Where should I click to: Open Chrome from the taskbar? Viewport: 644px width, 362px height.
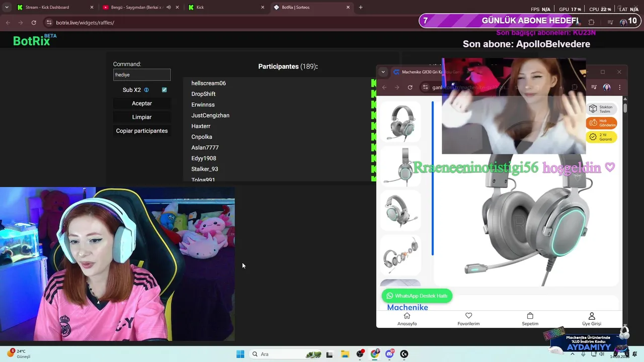(x=375, y=354)
